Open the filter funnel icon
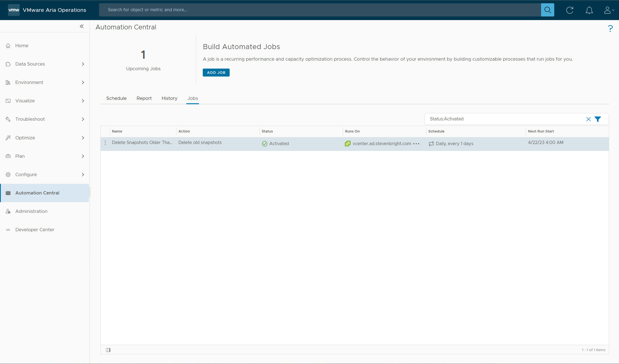This screenshot has height=364, width=619. [598, 119]
